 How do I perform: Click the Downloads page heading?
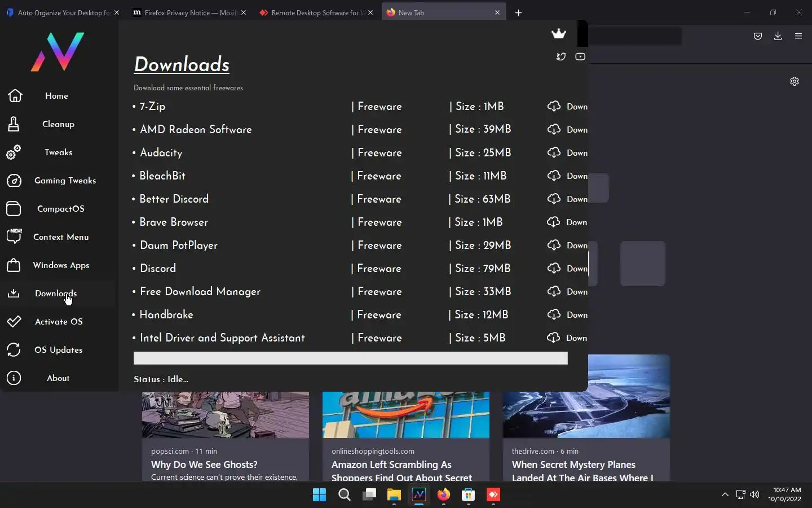tap(182, 64)
